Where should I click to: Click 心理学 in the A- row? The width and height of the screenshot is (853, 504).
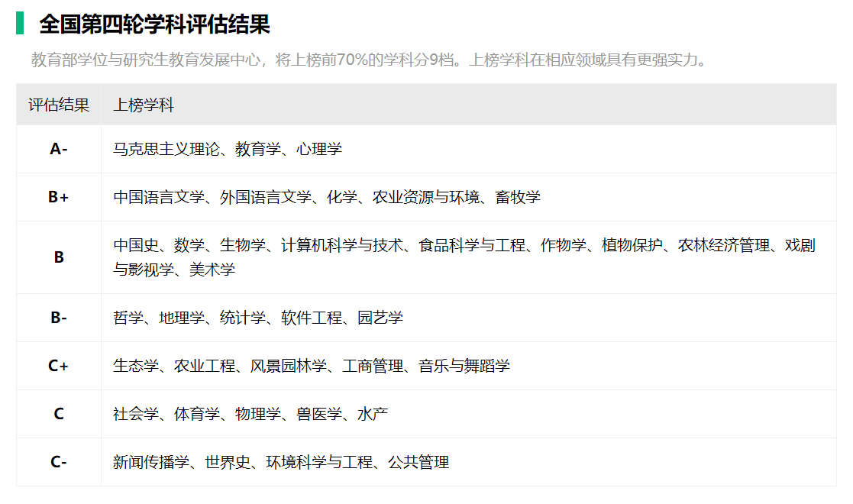pos(319,149)
